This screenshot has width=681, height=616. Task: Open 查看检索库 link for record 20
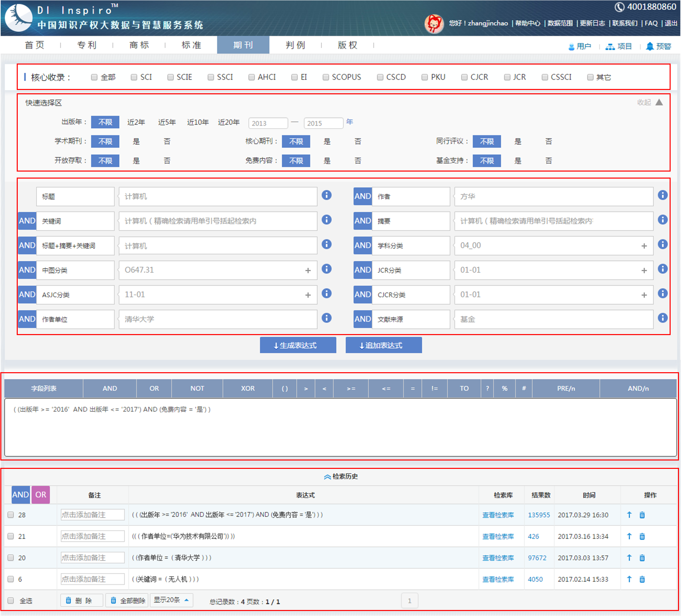(x=498, y=557)
